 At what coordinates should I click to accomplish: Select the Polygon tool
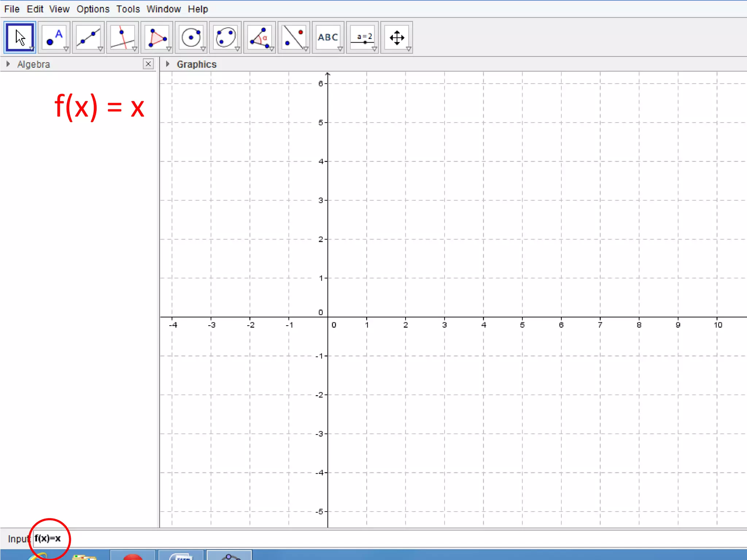[x=157, y=37]
